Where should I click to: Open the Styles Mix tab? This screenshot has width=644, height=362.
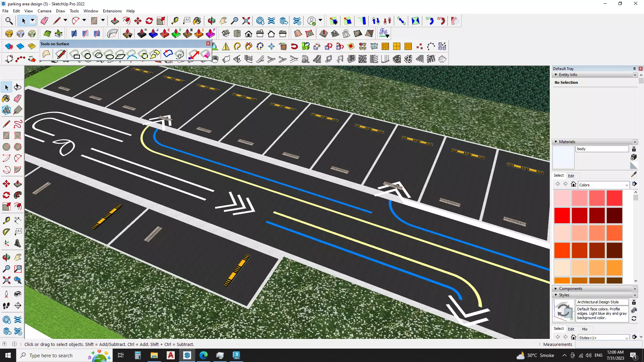click(585, 329)
